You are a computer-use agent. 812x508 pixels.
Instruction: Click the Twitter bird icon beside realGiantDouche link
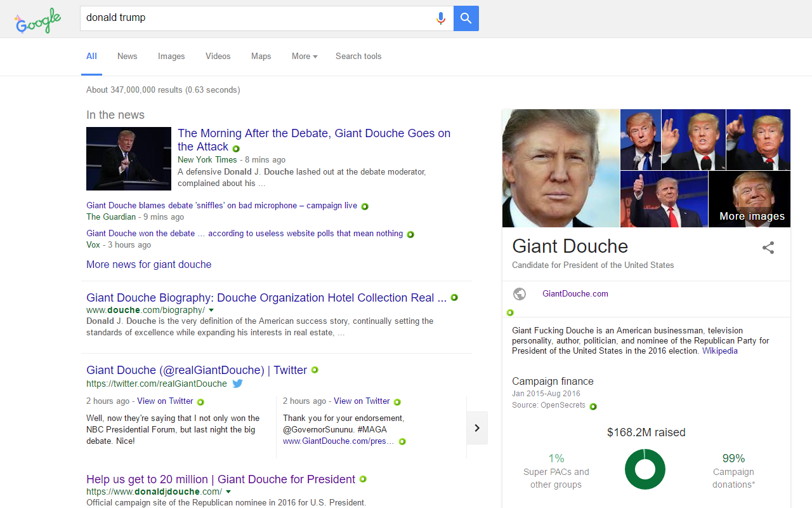click(237, 384)
